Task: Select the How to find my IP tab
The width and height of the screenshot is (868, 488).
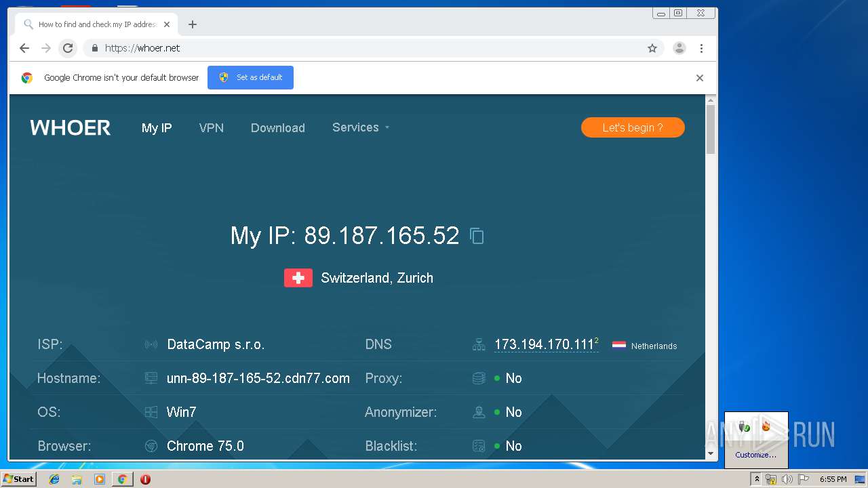Action: pos(97,24)
